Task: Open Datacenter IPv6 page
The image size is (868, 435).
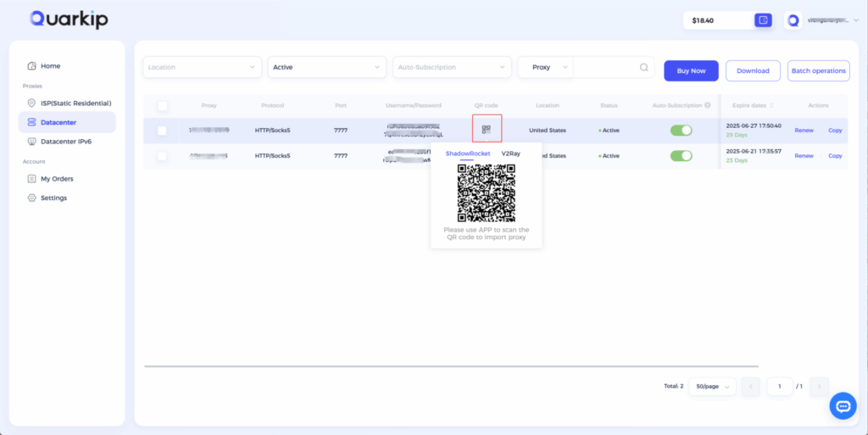Action: tap(67, 142)
